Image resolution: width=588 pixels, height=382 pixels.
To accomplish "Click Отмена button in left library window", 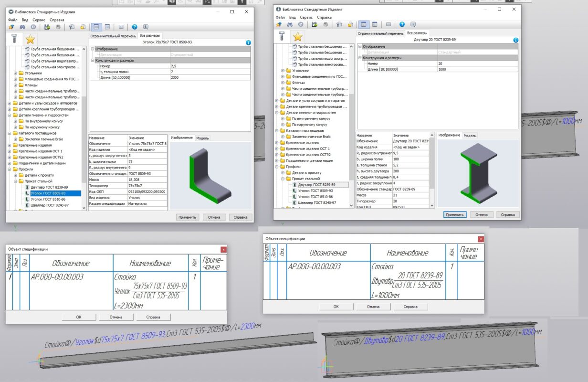I will [214, 217].
